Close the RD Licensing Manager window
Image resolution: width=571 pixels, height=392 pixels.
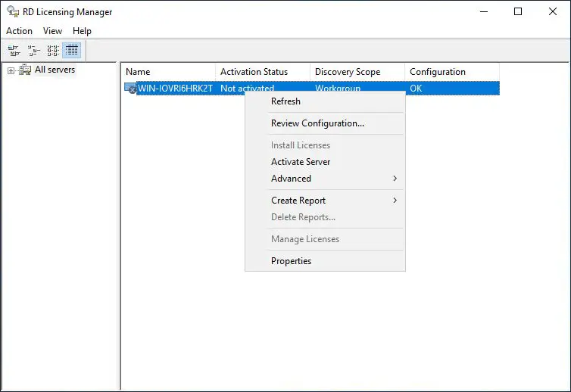[x=552, y=11]
